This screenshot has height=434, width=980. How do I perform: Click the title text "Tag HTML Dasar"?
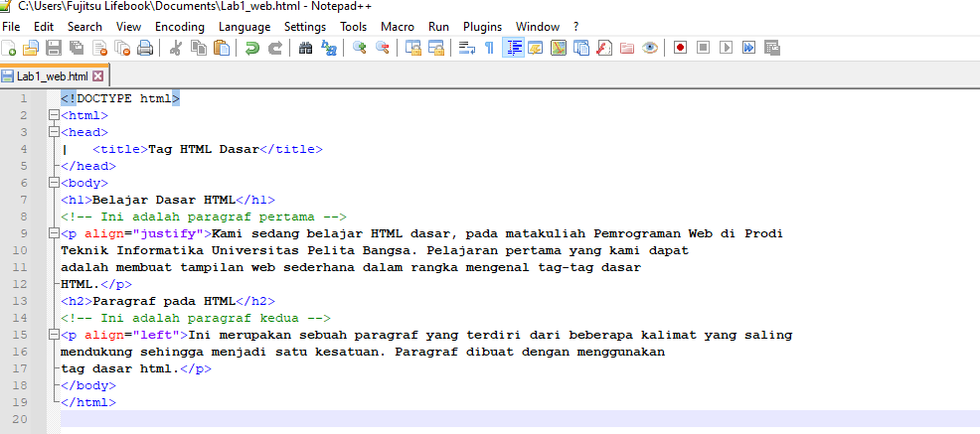coord(203,149)
